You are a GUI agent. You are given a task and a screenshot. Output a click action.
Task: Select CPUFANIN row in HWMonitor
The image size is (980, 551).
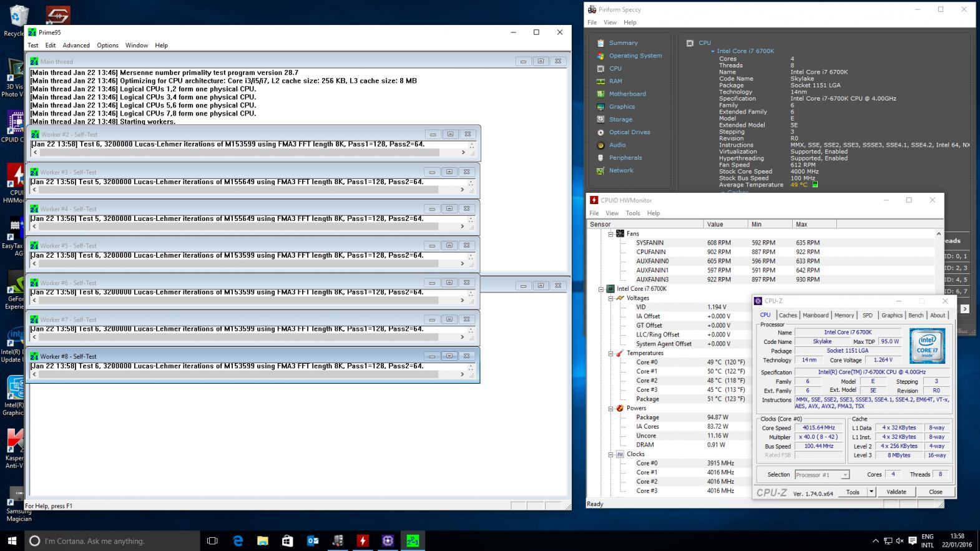[x=762, y=252]
